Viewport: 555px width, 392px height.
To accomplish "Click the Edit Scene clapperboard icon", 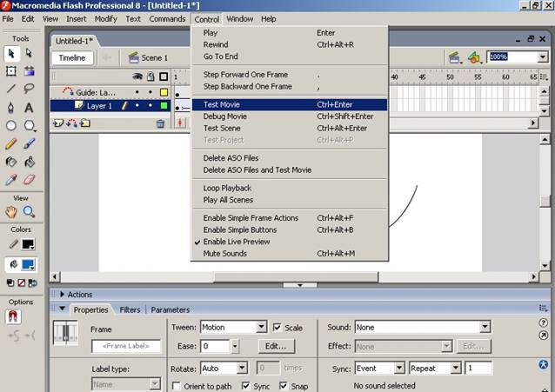I will tap(455, 57).
